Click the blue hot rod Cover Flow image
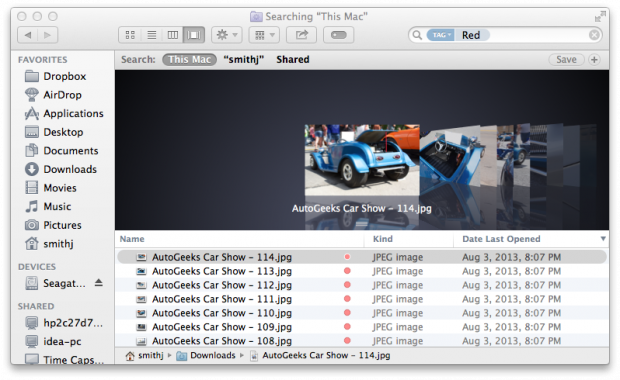Viewport: 620px width, 380px height. [362, 159]
